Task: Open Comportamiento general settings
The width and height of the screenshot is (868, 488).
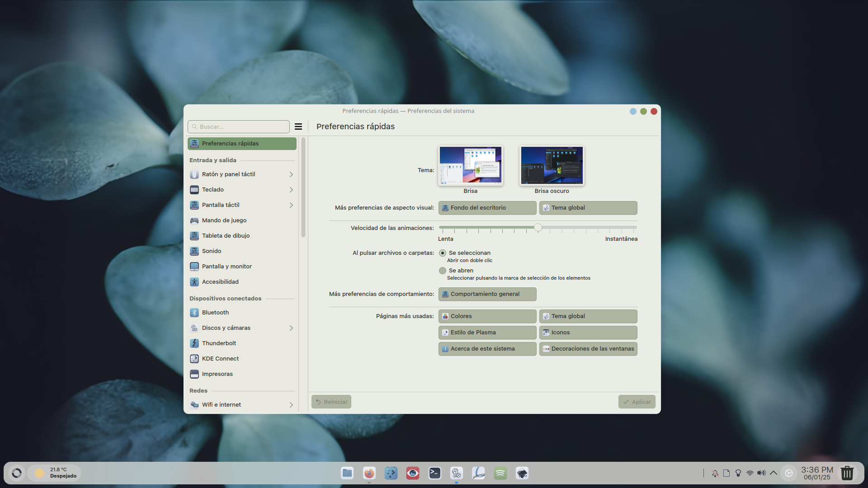Action: (487, 294)
